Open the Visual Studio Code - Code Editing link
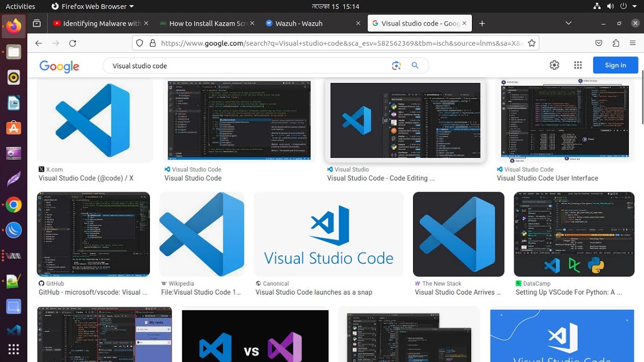This screenshot has height=362, width=644. click(381, 178)
